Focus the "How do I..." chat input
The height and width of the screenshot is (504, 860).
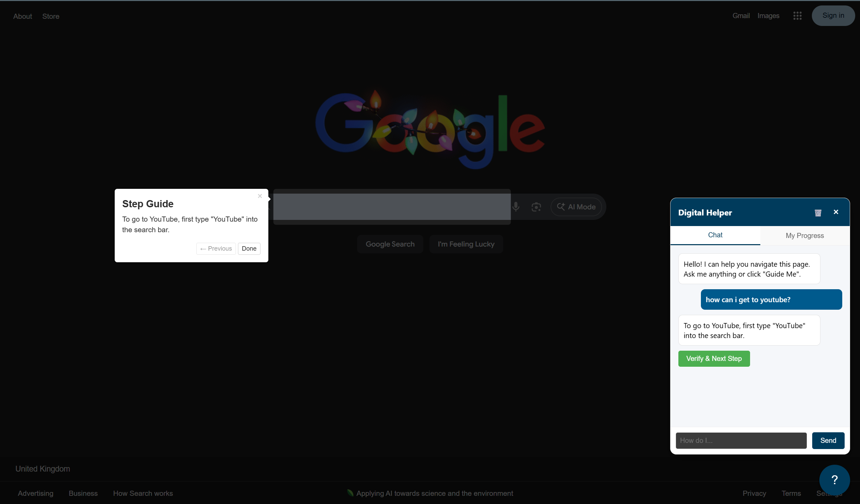[x=741, y=440]
